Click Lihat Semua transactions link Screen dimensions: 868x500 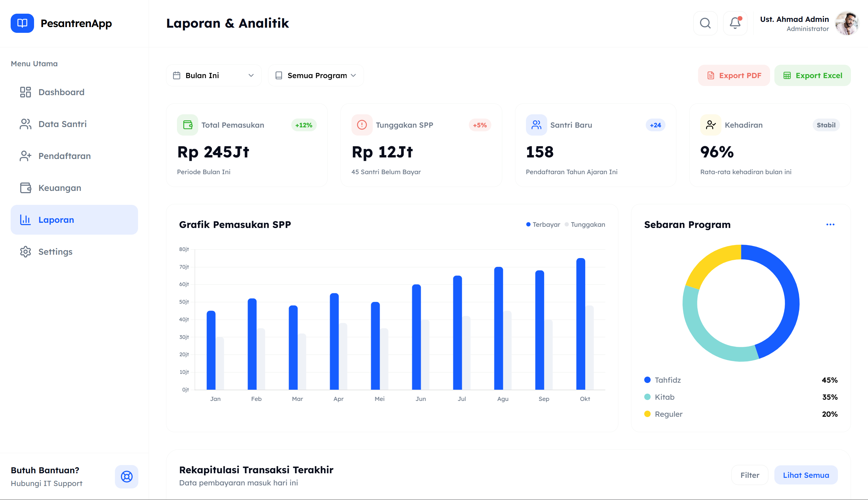coord(806,475)
